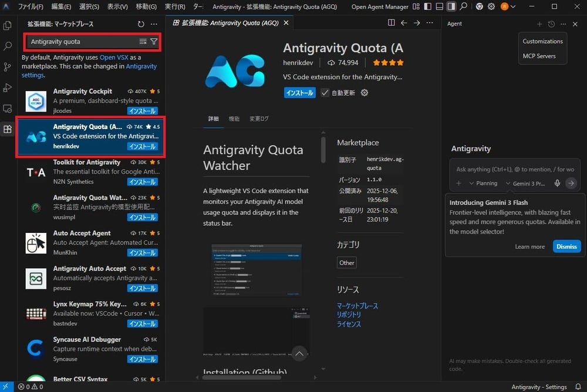
Task: Clear extension search results icon
Action: coord(143,42)
